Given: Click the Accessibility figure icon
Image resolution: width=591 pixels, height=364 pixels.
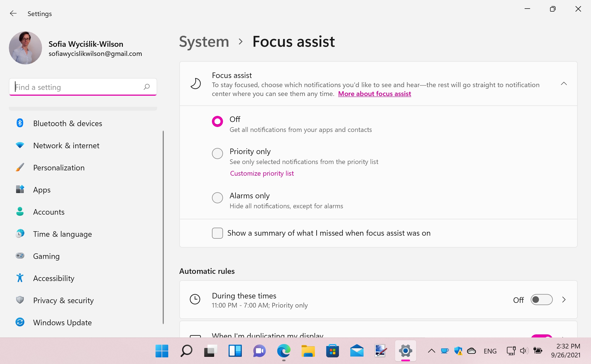Looking at the screenshot, I should (x=20, y=278).
